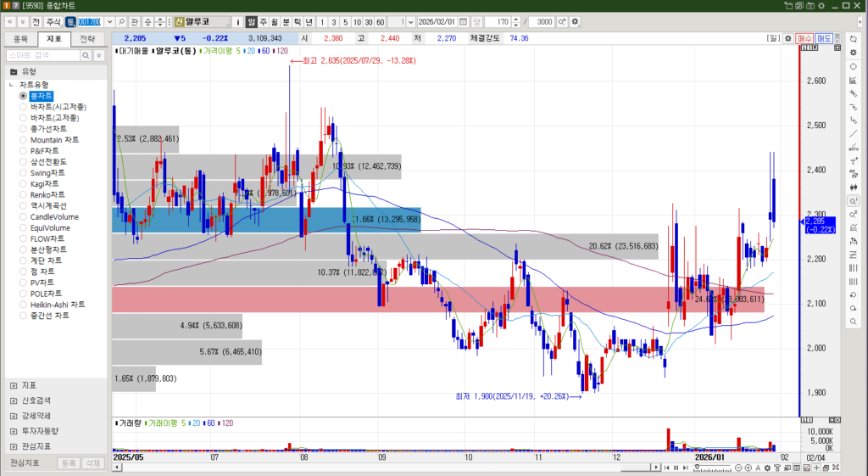Click the magnifier search icon beside stock code
The image size is (868, 476).
pos(122,21)
